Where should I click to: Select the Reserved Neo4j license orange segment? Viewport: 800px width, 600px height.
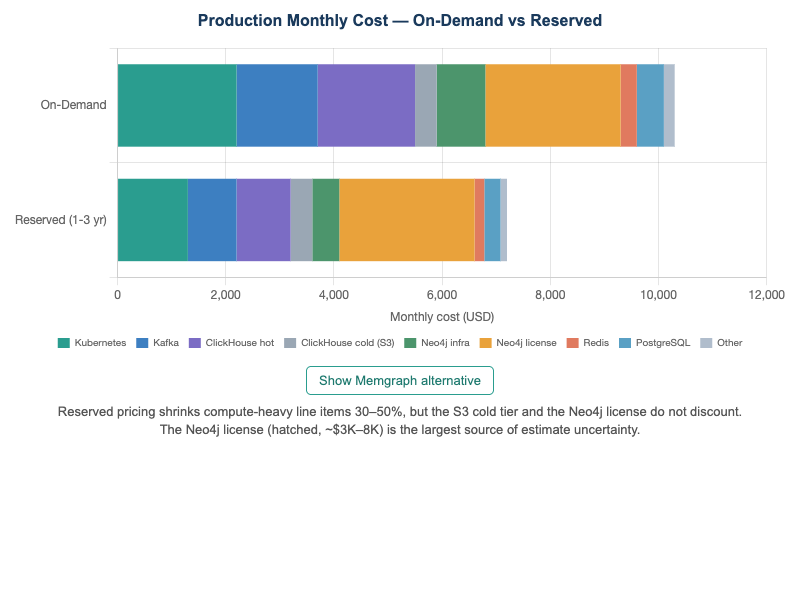tap(407, 220)
